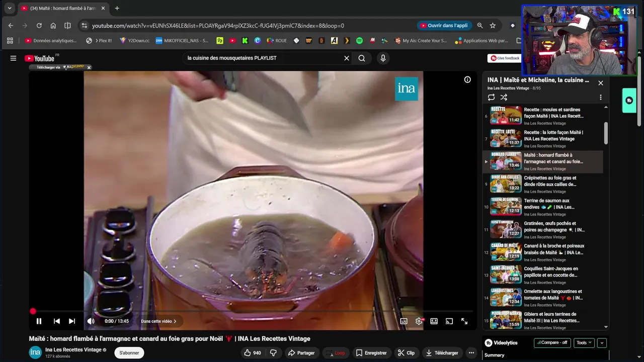Image resolution: width=644 pixels, height=362 pixels.
Task: Click 'Ouvrir dans l'appli' in address bar
Action: click(x=444, y=26)
